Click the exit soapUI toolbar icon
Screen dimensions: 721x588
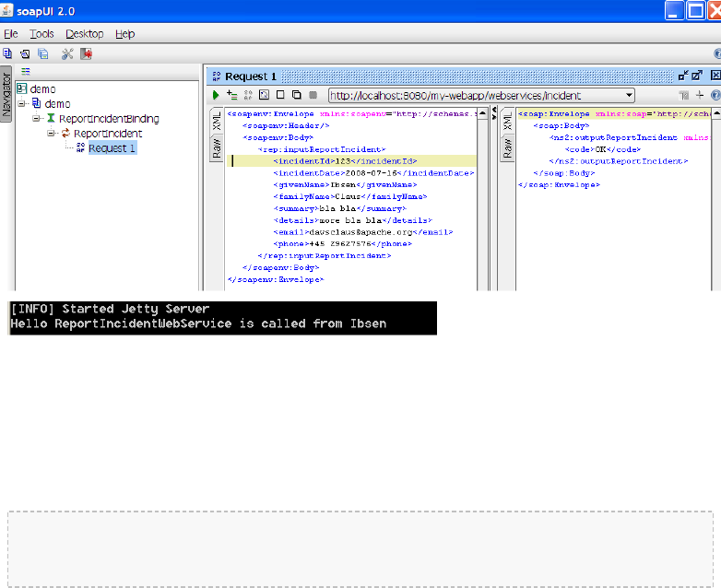86,53
